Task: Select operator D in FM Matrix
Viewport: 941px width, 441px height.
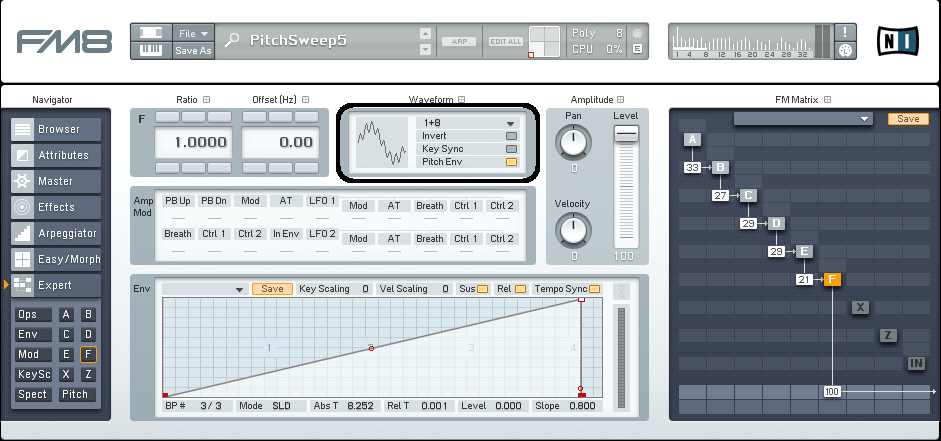Action: point(777,224)
